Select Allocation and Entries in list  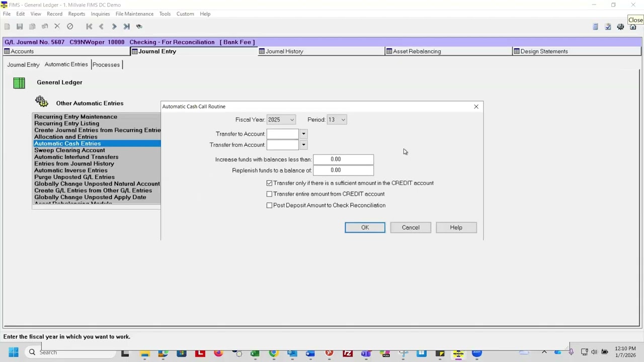pyautogui.click(x=97, y=137)
